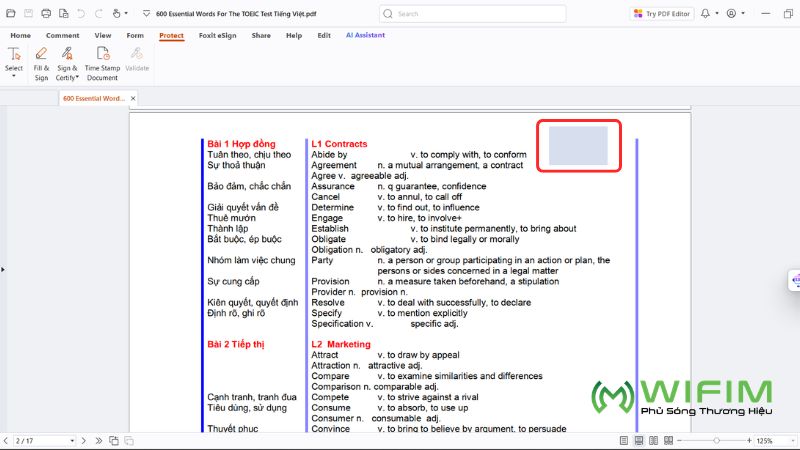Click the Try PDF Editor button

tap(663, 14)
